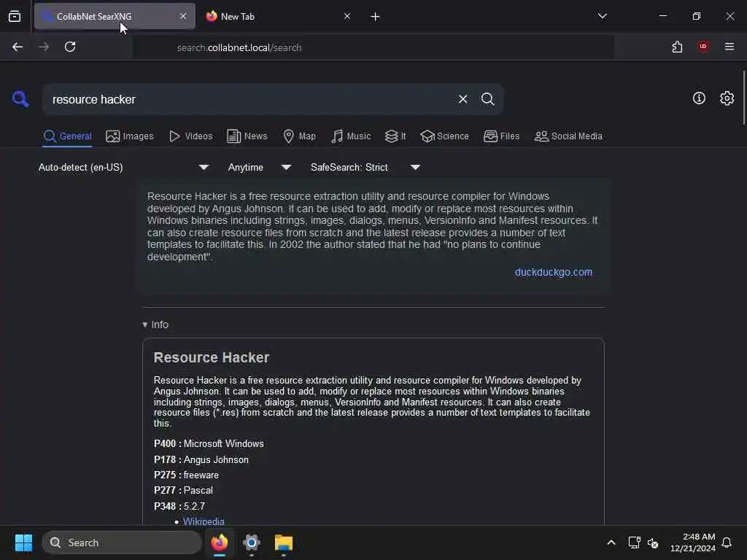Open the duckduckgo.com source link
This screenshot has width=747, height=560.
pos(554,272)
